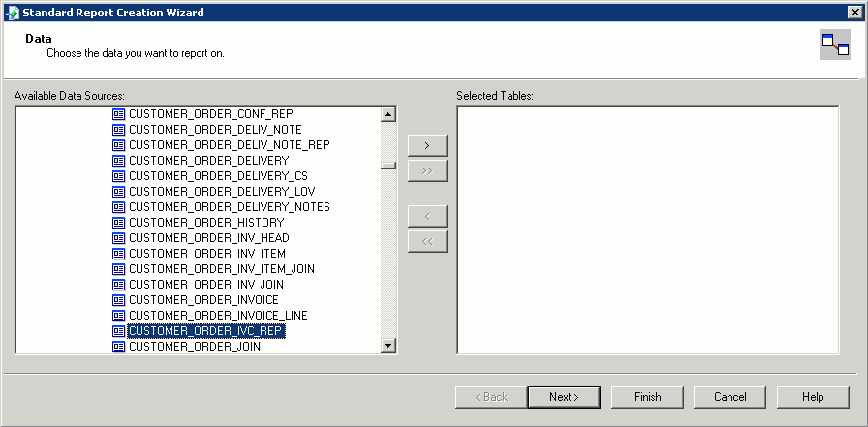Close the Standard Report Creation Wizard window
This screenshot has width=868, height=427.
click(853, 12)
